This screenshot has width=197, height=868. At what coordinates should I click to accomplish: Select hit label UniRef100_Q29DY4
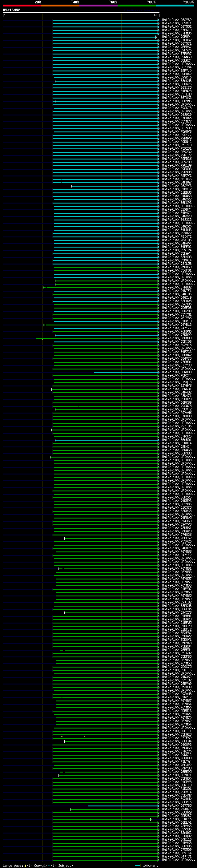(177, 210)
